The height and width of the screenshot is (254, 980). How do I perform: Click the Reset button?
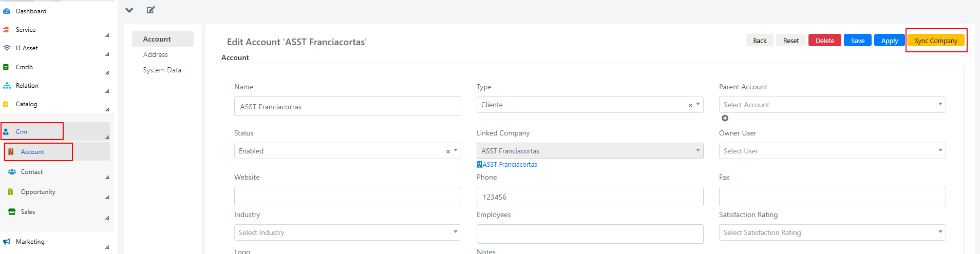point(791,41)
